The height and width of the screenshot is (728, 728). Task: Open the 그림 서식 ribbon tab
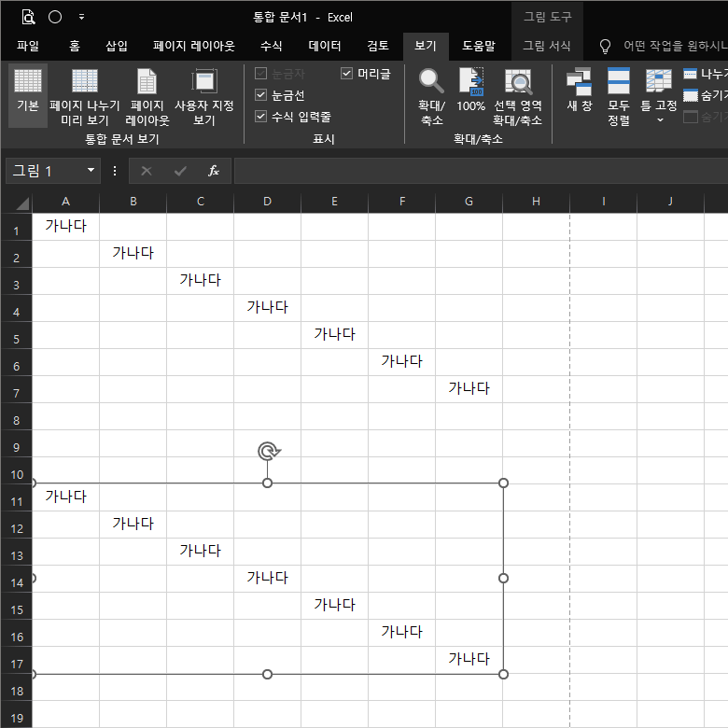546,46
